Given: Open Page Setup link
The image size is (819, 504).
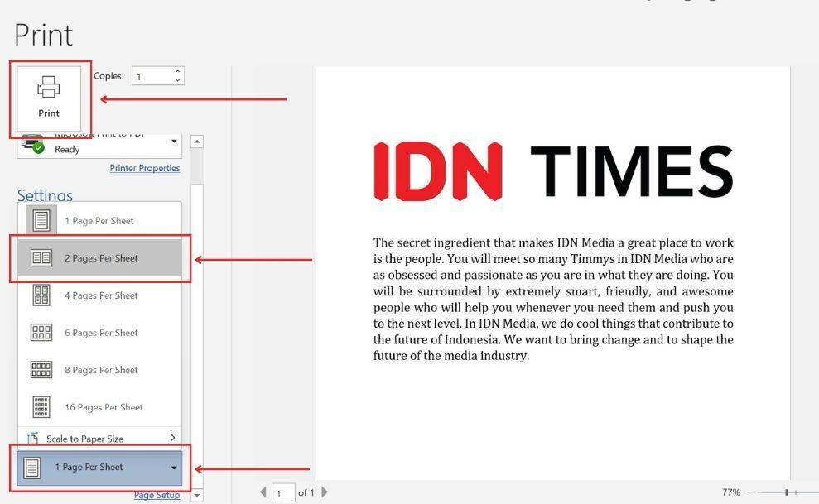Looking at the screenshot, I should pos(157,495).
